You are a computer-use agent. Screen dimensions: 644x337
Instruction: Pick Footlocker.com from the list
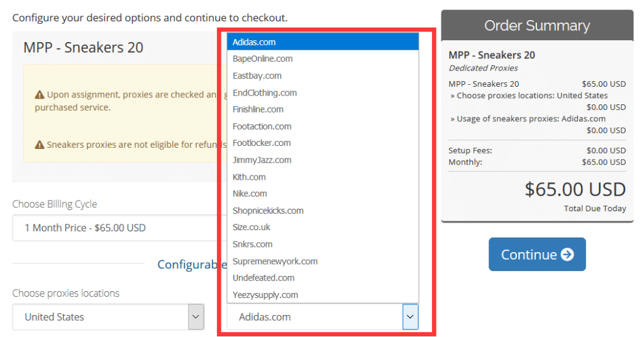pyautogui.click(x=323, y=143)
